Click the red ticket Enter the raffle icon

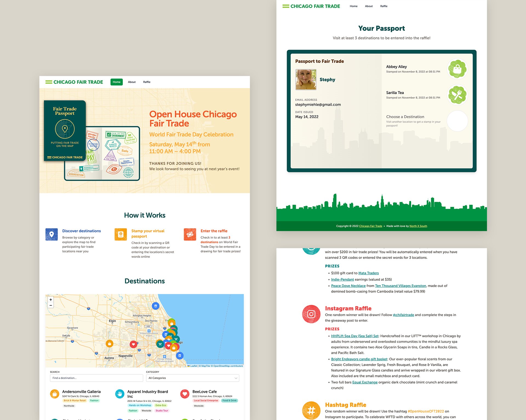coord(190,234)
